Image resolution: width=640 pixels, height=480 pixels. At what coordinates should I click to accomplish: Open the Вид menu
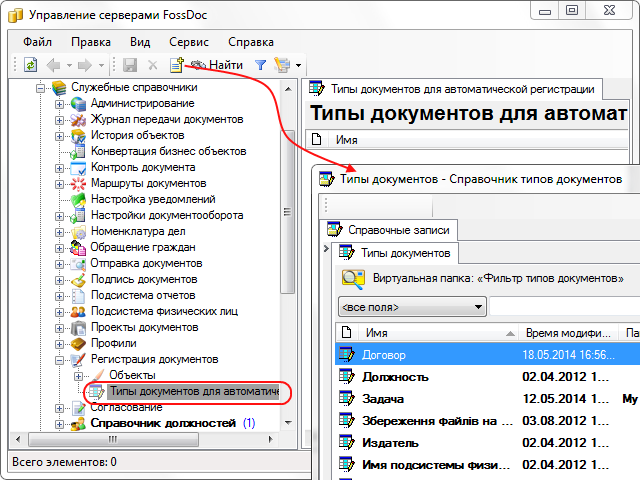(x=140, y=42)
